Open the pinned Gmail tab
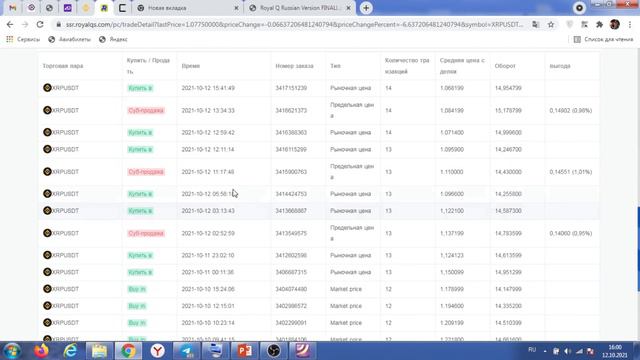The height and width of the screenshot is (360, 640). click(13, 8)
